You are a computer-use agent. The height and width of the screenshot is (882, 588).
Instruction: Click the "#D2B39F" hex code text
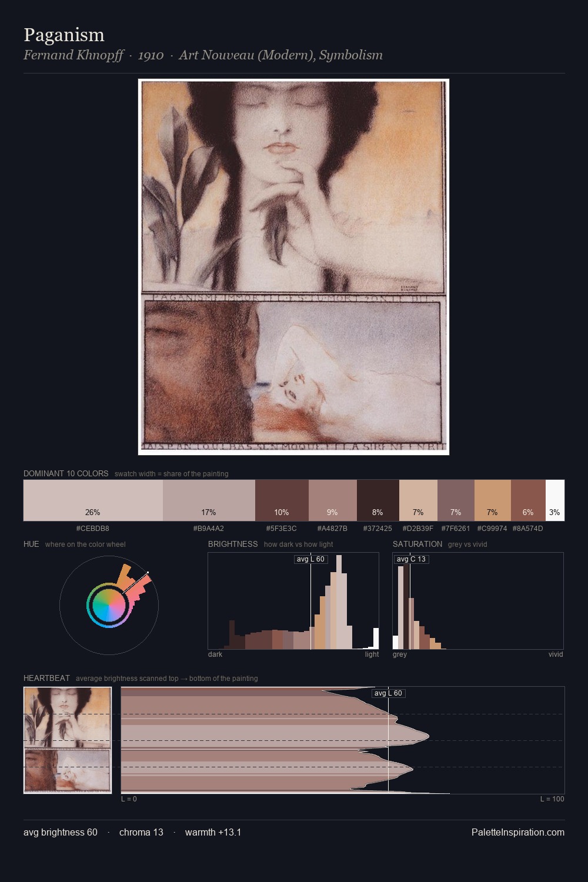pos(418,529)
